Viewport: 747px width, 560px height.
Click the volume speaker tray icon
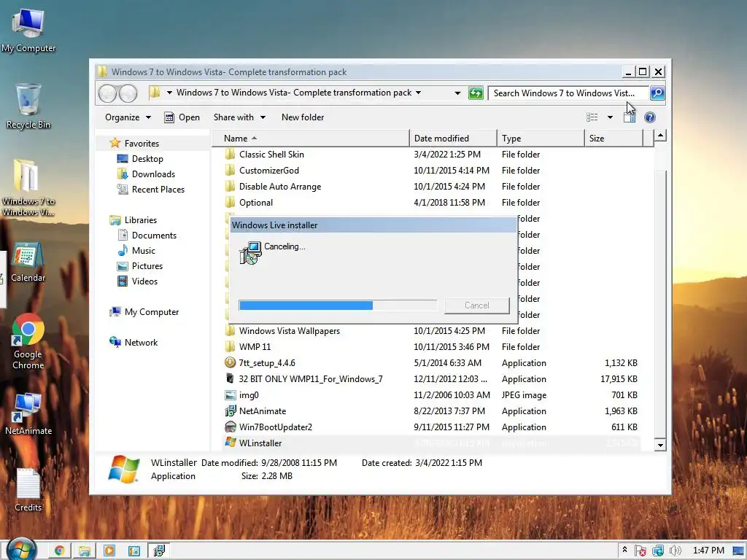675,551
